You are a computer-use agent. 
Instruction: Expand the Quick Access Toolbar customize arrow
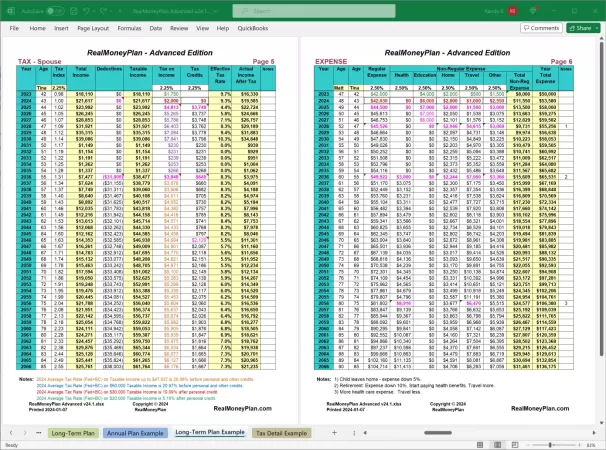pos(119,9)
